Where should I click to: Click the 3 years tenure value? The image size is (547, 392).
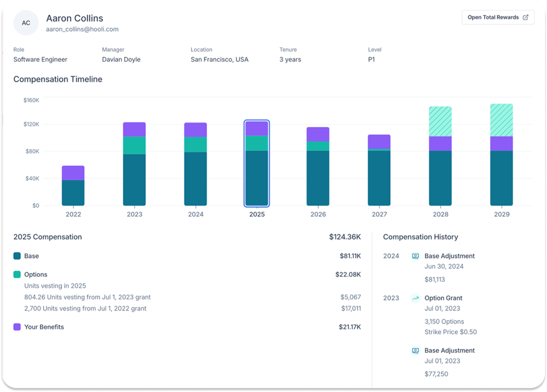pos(290,60)
